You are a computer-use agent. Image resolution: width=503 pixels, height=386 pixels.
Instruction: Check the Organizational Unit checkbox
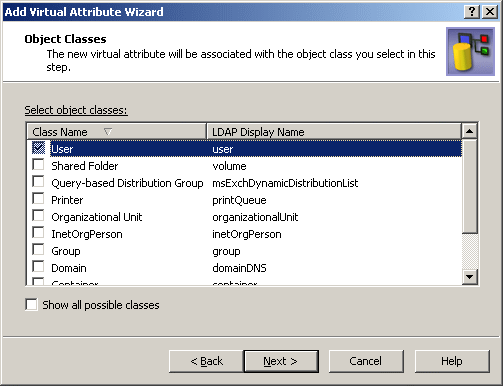coord(38,216)
